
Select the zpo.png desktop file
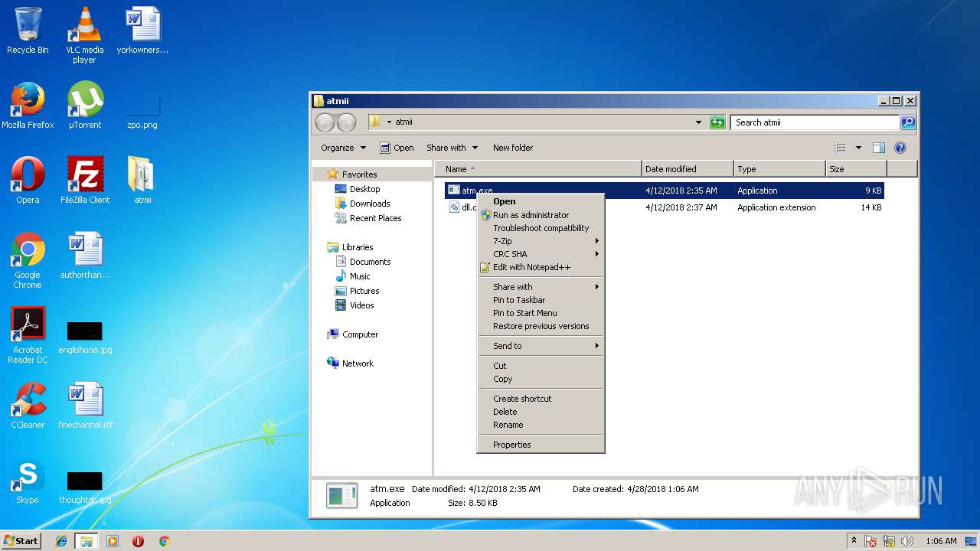(x=142, y=112)
